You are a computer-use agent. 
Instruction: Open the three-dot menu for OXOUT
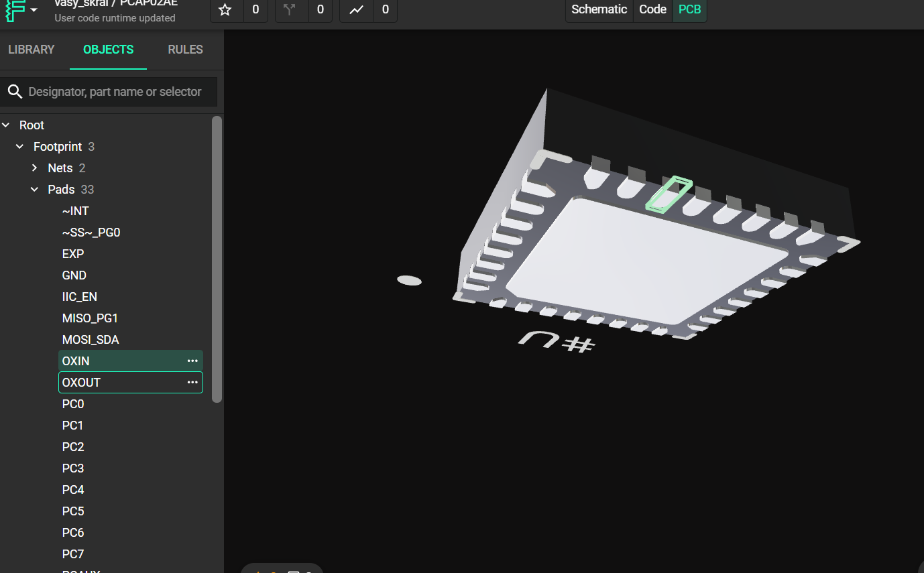click(192, 383)
